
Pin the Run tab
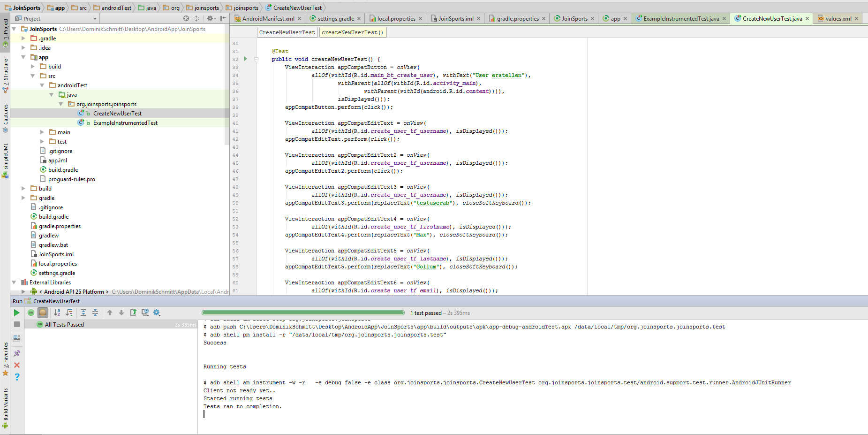17,353
